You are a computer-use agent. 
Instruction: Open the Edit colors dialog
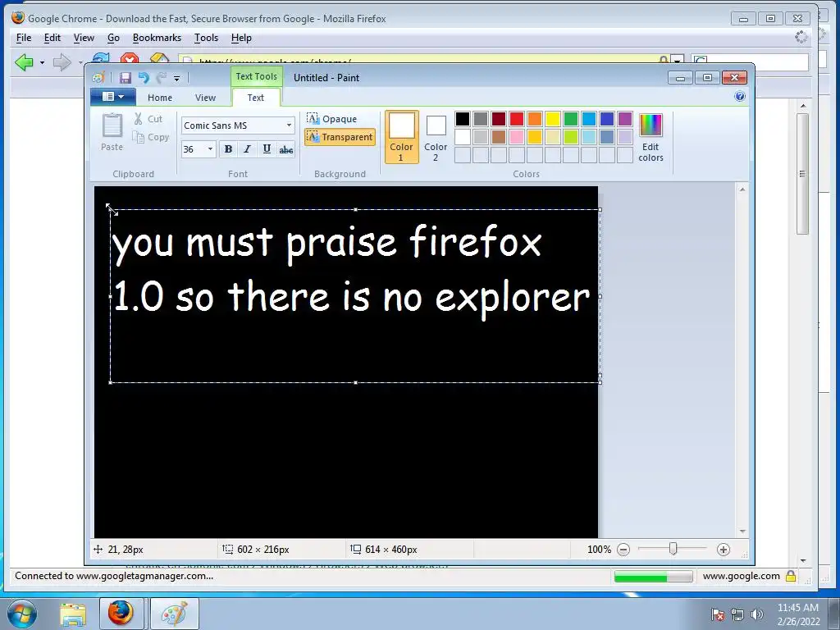(x=651, y=137)
